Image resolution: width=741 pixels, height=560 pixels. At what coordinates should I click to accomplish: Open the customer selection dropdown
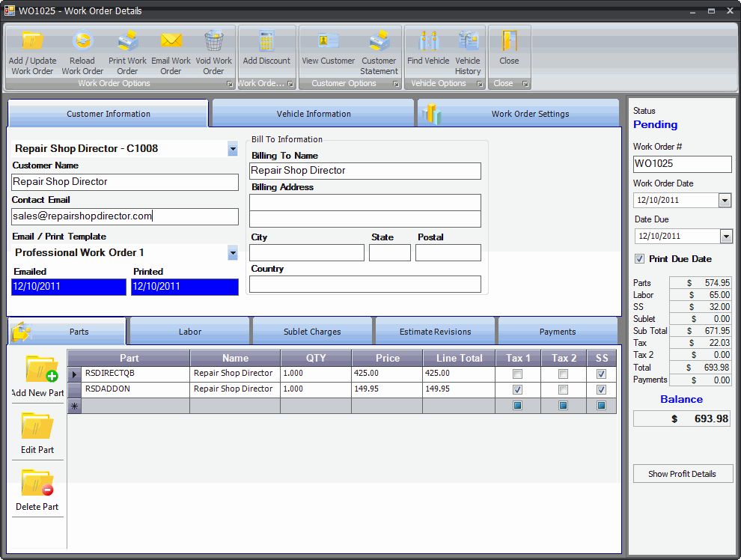tap(233, 149)
